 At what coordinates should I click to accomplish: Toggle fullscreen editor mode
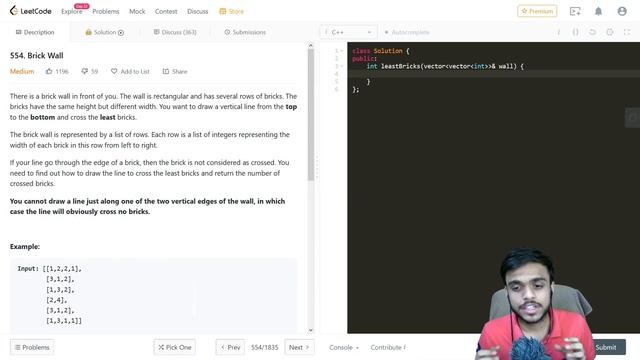click(627, 32)
